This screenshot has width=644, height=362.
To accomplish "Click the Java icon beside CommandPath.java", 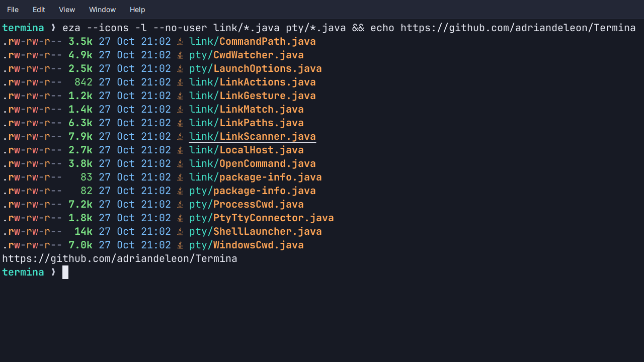I will [x=180, y=41].
